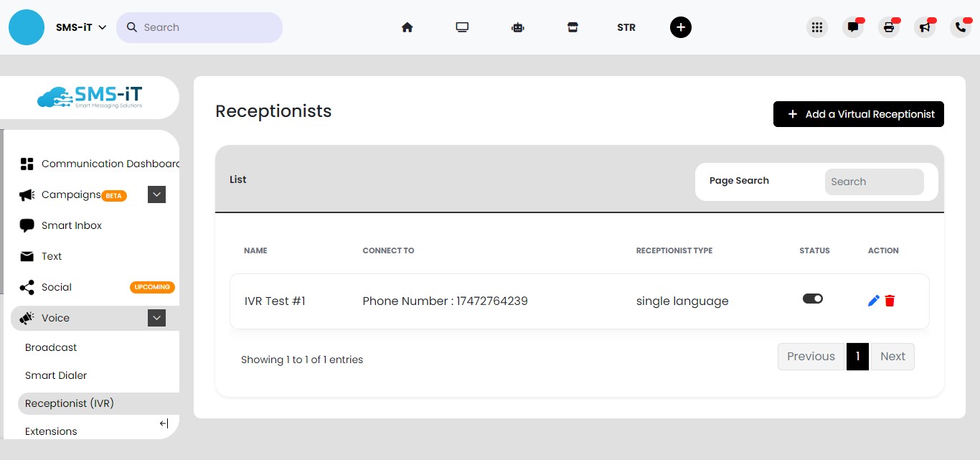The height and width of the screenshot is (460, 980).
Task: Edit IVR Test #1 with the pencil icon
Action: (x=873, y=301)
